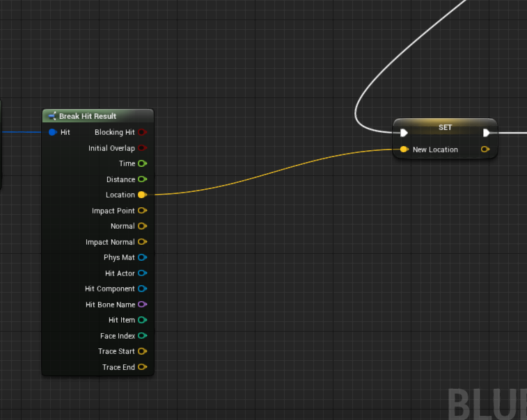Click the Time output pin
Viewport: 527px width, 420px height.
[x=143, y=163]
